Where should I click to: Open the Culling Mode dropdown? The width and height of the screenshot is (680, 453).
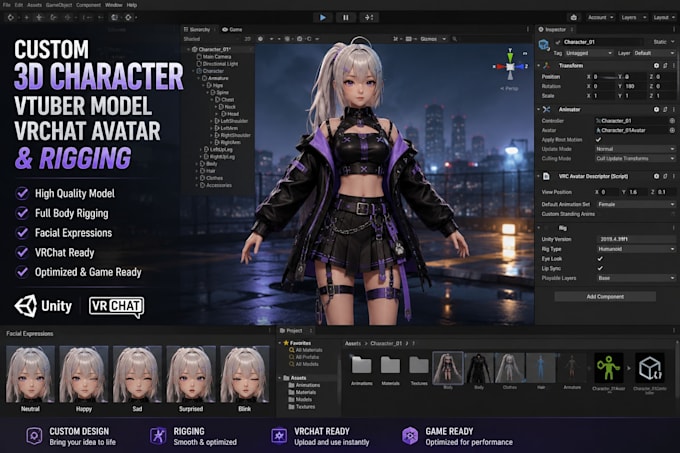(x=635, y=159)
